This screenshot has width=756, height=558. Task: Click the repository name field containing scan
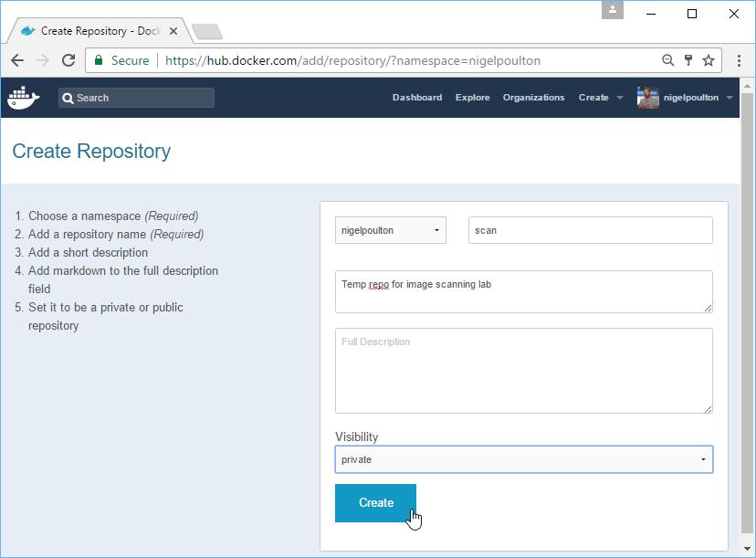[590, 230]
